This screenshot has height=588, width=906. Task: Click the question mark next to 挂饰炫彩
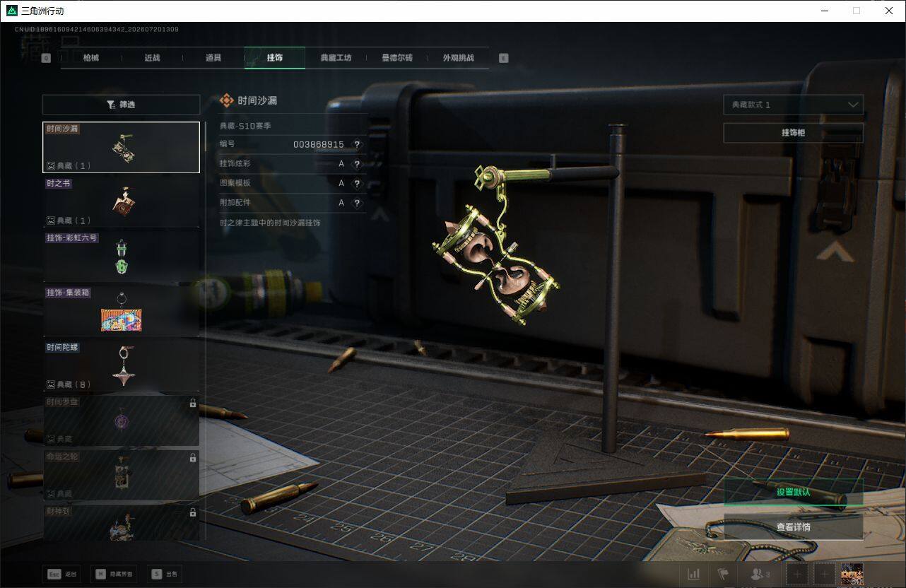357,164
